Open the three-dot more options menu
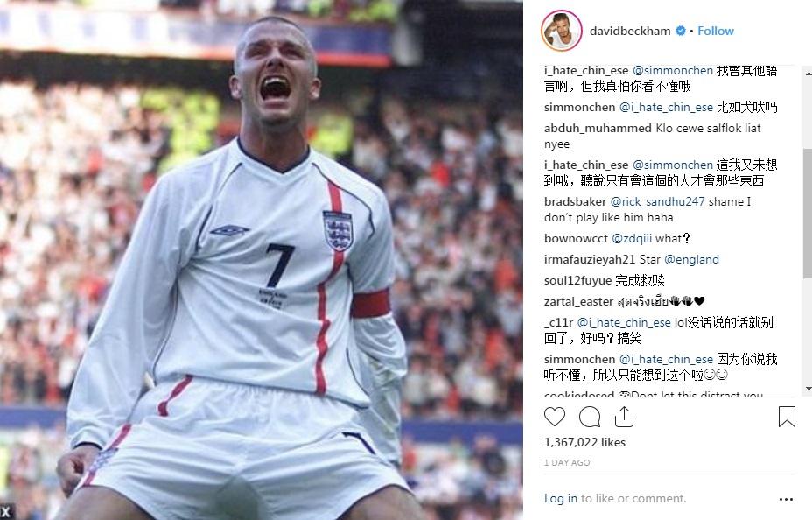This screenshot has width=812, height=520. click(786, 499)
